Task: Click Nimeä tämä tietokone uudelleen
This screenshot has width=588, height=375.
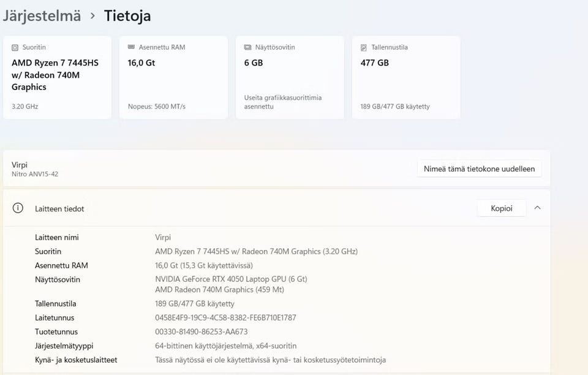Action: (479, 169)
